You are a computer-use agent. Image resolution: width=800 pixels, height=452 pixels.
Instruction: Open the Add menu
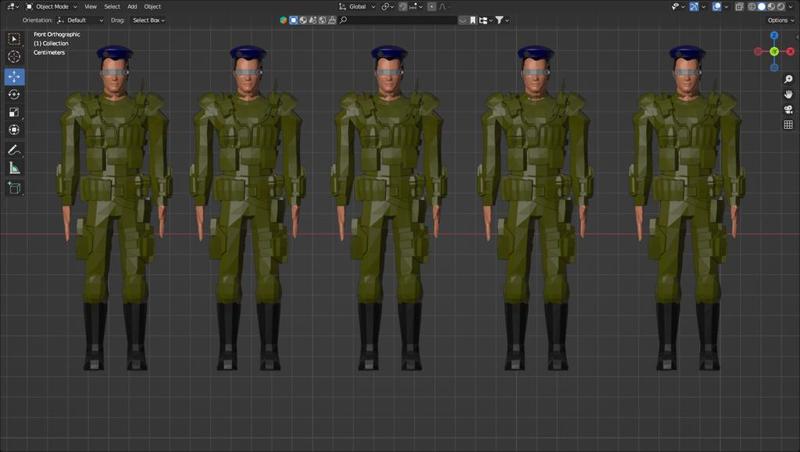[x=132, y=7]
